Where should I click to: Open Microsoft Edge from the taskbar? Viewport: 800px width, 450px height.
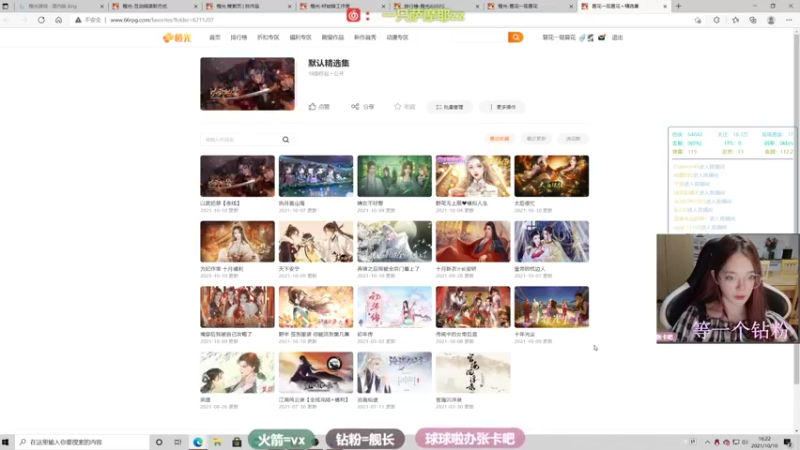pos(198,442)
